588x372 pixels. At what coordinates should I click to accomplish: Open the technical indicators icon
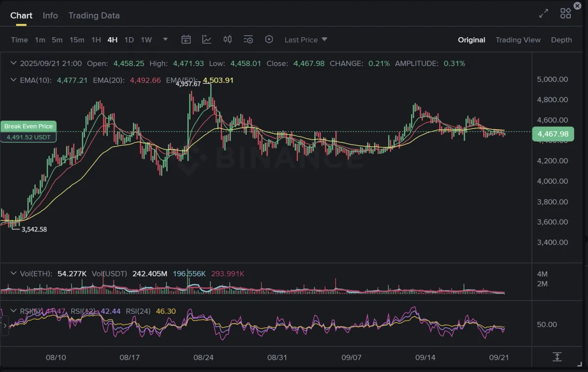[207, 40]
